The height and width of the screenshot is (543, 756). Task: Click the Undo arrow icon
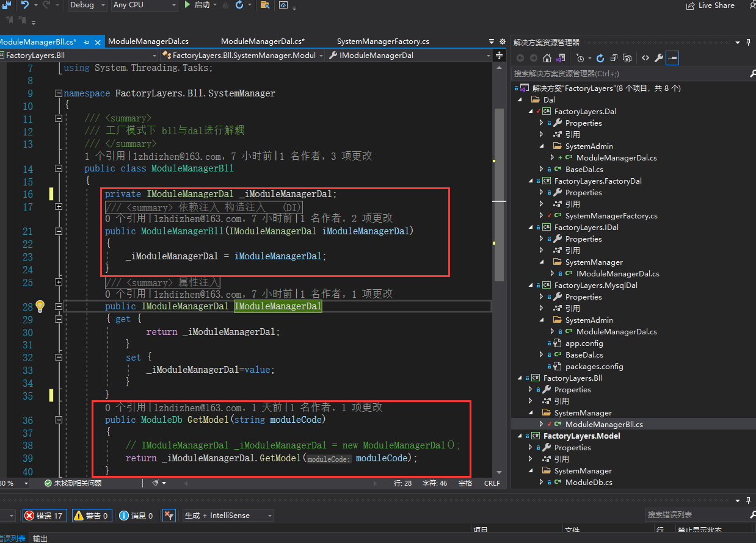tap(25, 5)
